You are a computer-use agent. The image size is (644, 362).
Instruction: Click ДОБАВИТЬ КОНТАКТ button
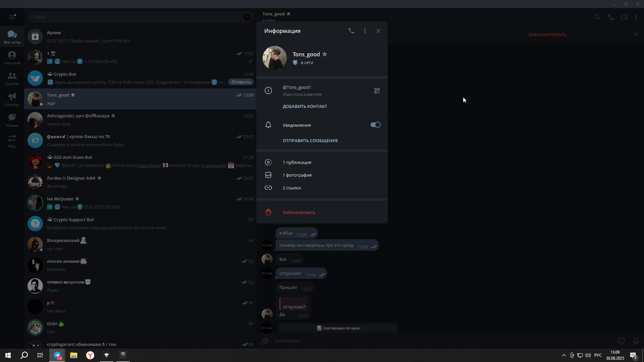click(x=305, y=106)
